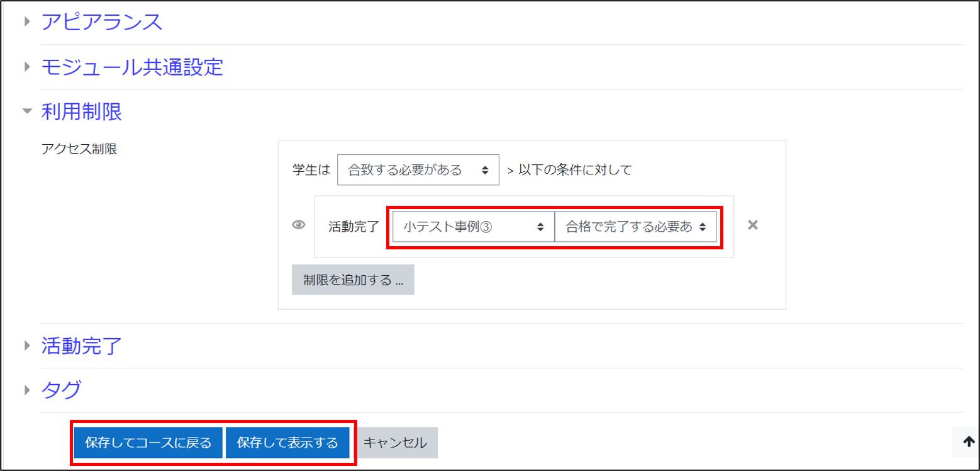980x471 pixels.
Task: Open the 合致する必要がある dropdown
Action: click(418, 169)
